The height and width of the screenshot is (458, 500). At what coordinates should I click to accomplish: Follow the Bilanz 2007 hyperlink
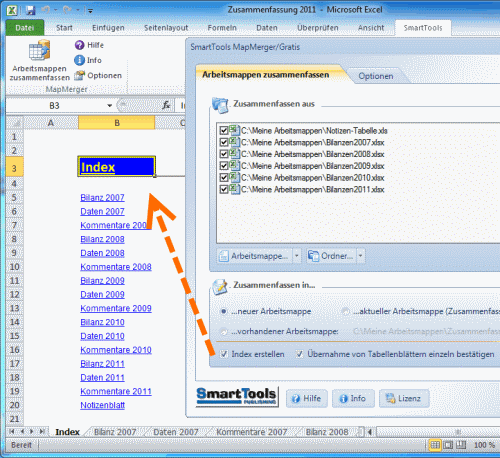pos(102,198)
